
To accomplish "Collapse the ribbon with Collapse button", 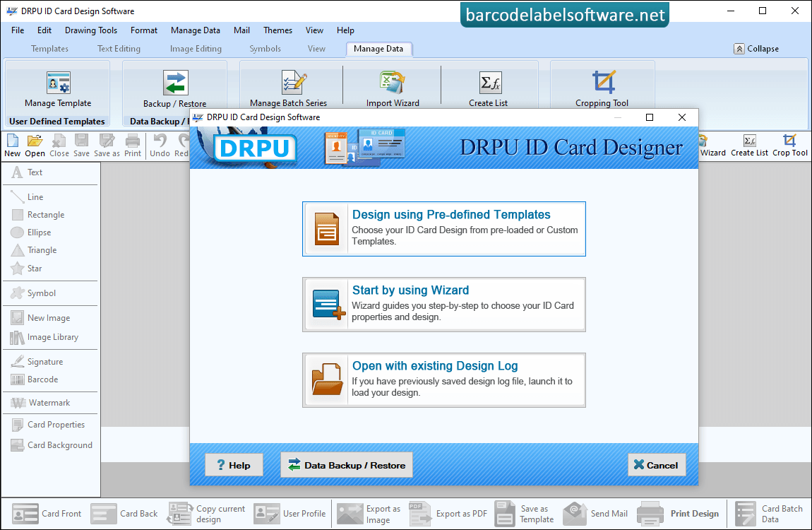I will 756,49.
